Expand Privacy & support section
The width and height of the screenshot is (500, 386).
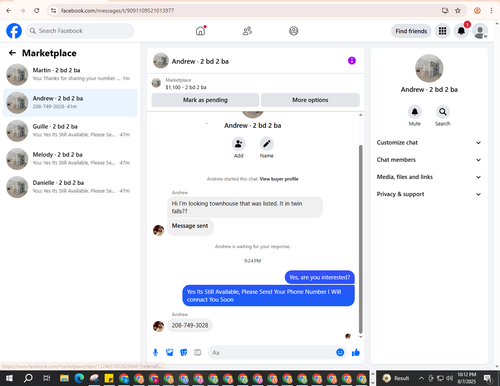pos(429,194)
